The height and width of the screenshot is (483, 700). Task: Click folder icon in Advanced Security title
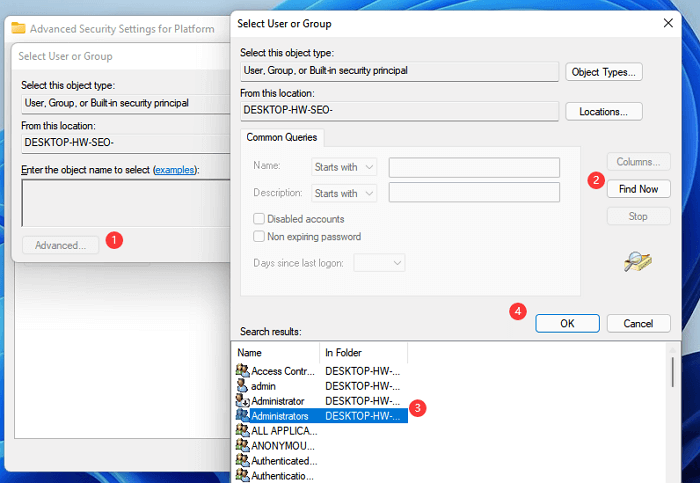pyautogui.click(x=18, y=29)
